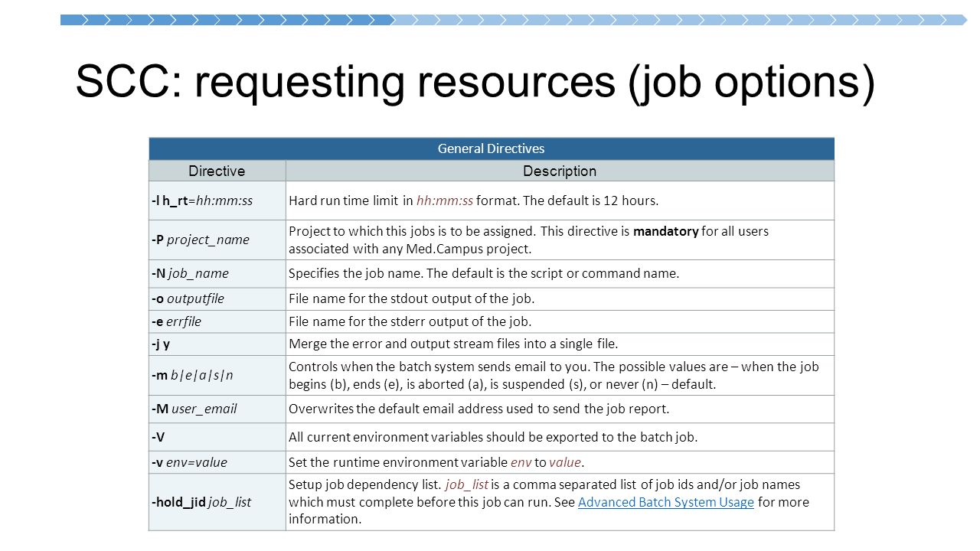Select the '-N job_name' directive cell

[x=217, y=273]
